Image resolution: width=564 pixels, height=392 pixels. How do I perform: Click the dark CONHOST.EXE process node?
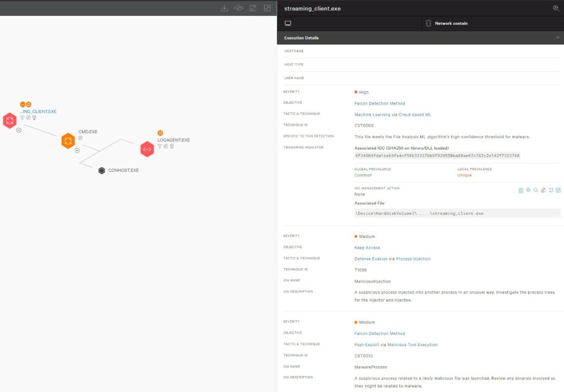[101, 171]
